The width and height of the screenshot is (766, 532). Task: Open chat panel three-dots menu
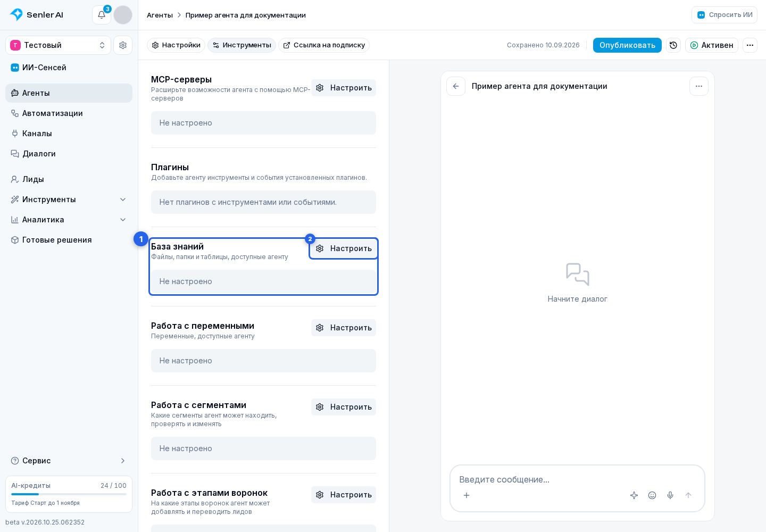(699, 86)
